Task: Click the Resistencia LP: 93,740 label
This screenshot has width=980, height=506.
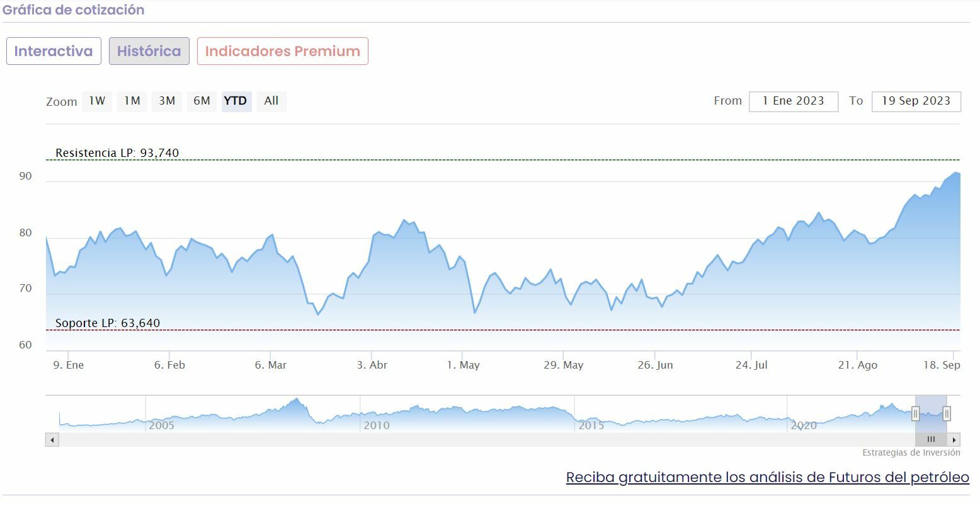Action: tap(117, 152)
